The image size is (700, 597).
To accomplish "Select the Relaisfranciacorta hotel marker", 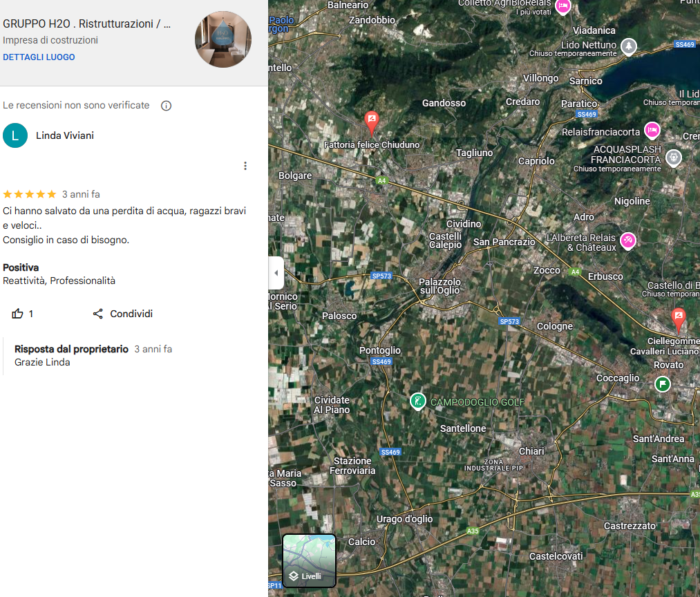I will point(652,131).
